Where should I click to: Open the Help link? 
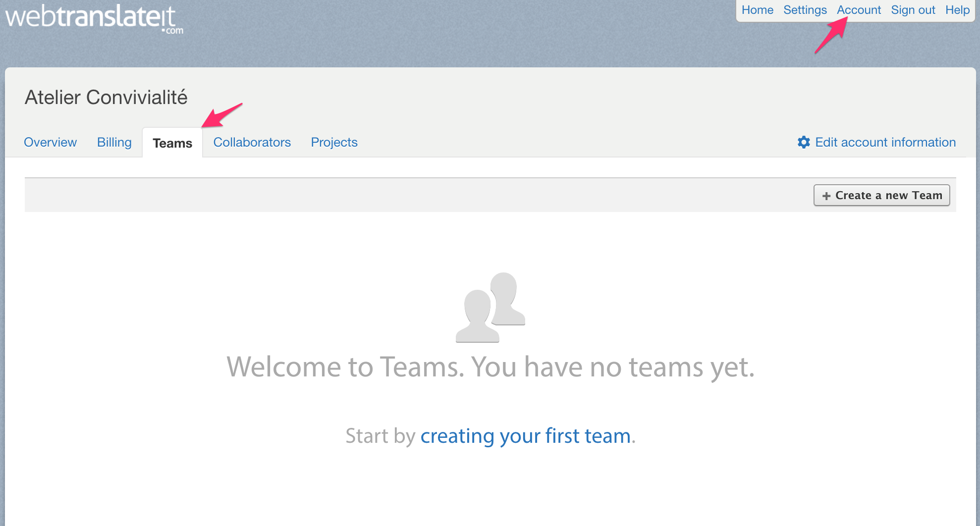point(957,10)
